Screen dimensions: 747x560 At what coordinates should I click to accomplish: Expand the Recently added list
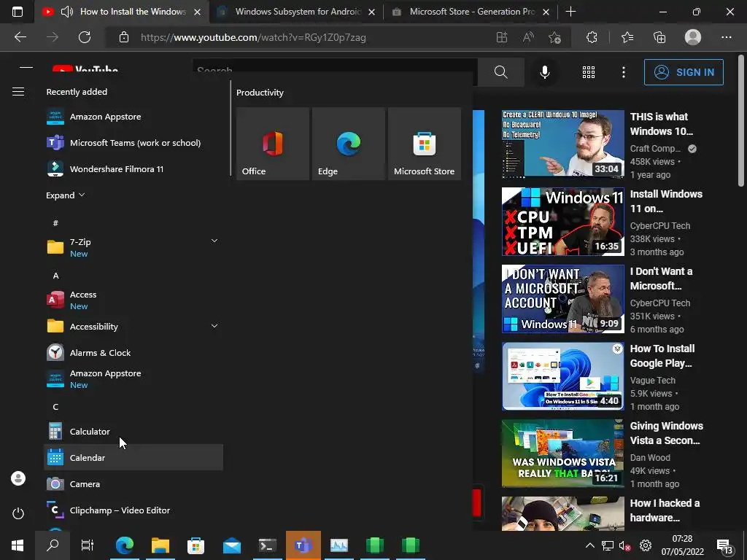click(65, 195)
